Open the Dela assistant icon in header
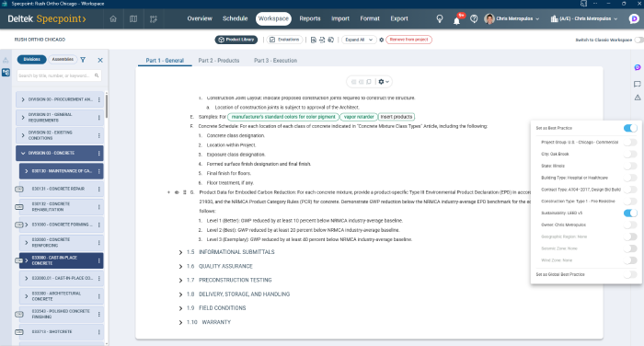This screenshot has height=346, width=644. pos(634,19)
